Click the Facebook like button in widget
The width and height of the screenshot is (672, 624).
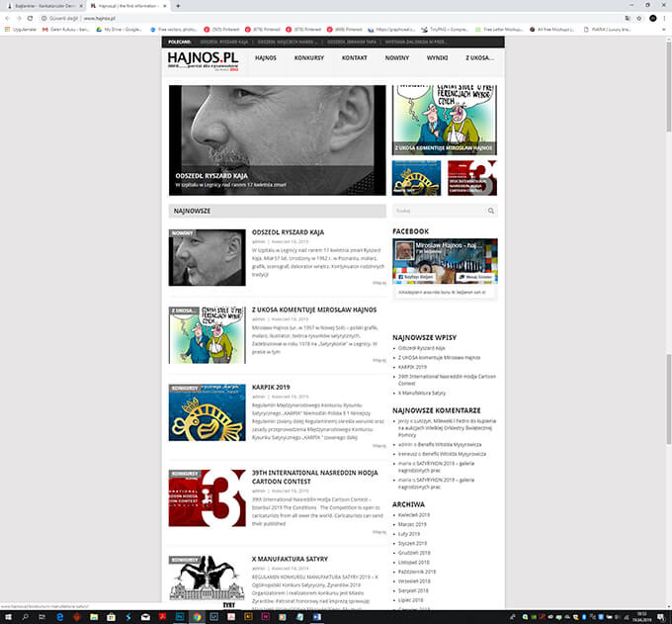pos(415,277)
